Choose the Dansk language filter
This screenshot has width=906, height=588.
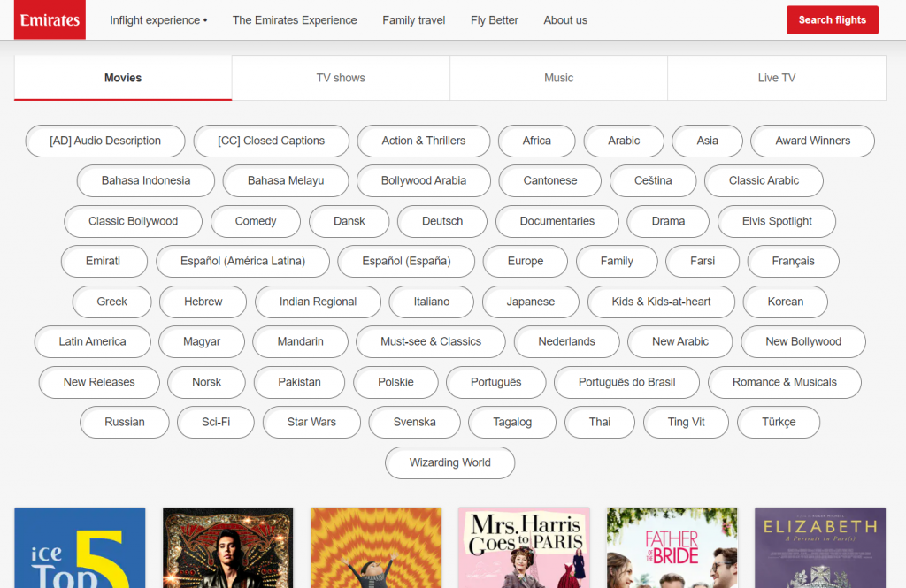(x=349, y=221)
